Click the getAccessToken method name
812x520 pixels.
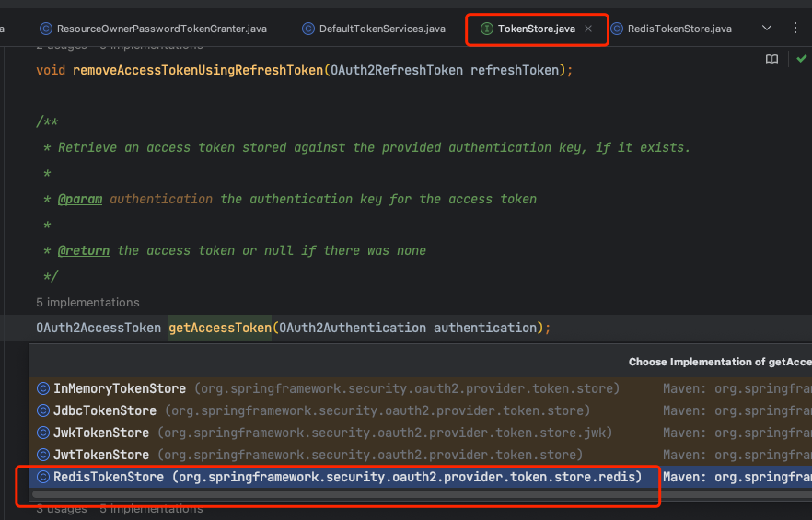(220, 328)
